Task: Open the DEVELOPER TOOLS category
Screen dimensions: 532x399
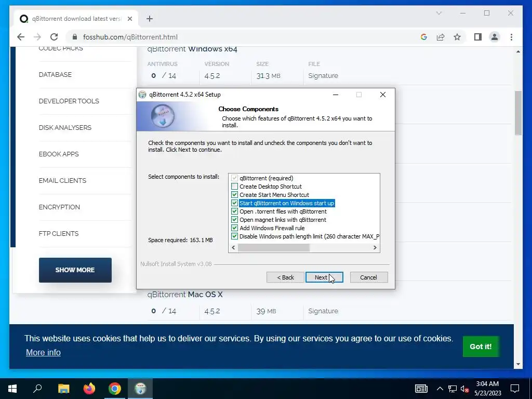Action: (x=69, y=101)
